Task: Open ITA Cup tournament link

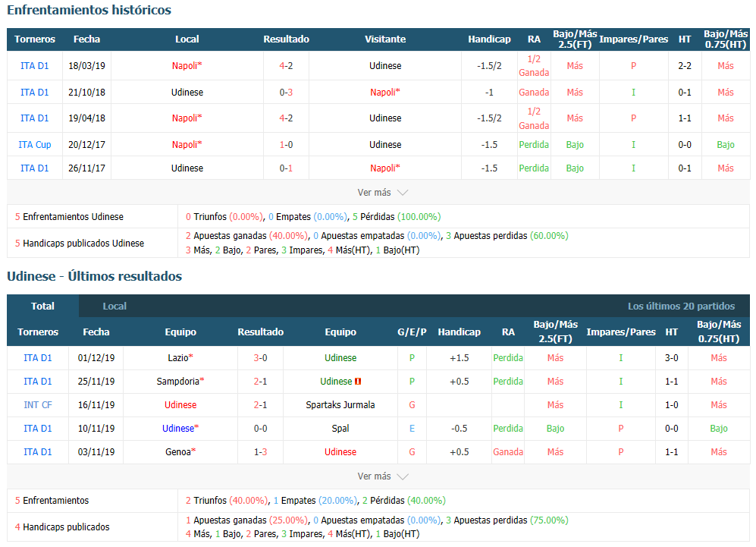Action: tap(35, 144)
